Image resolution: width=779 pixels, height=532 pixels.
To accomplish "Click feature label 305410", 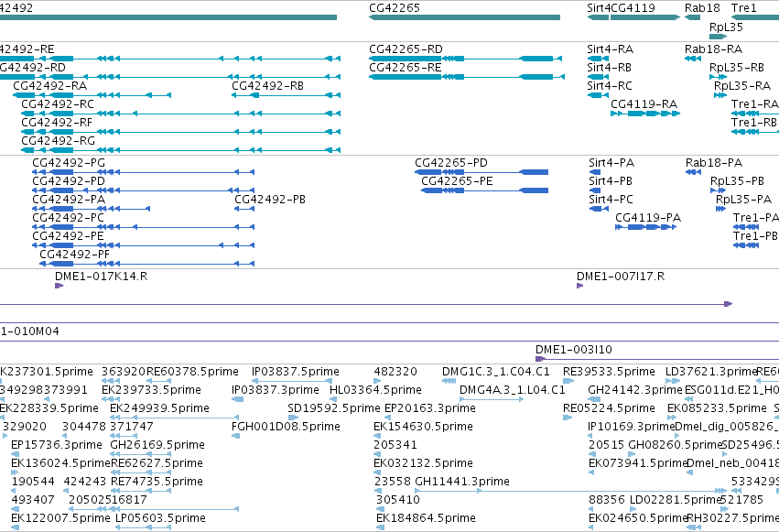I will tap(398, 500).
